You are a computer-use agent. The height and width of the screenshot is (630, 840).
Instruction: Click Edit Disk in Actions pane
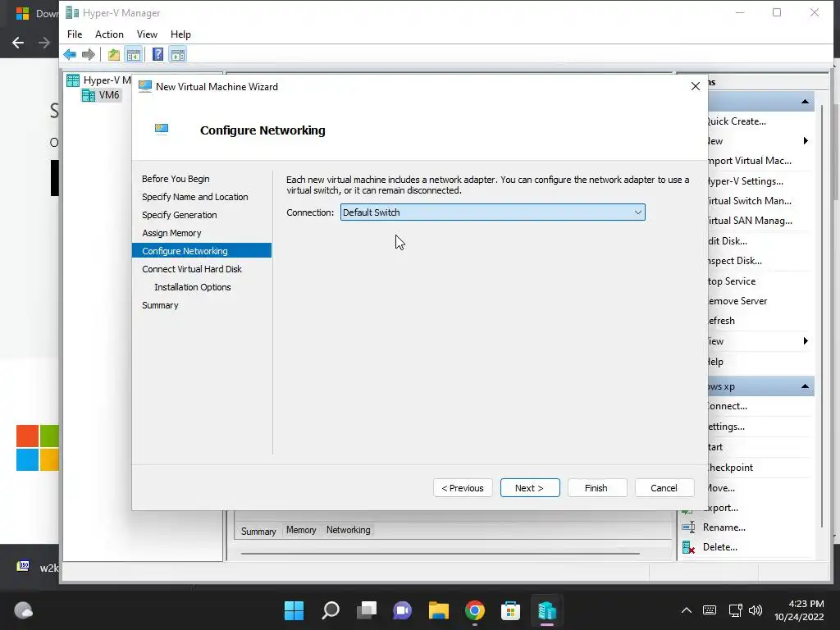(728, 241)
